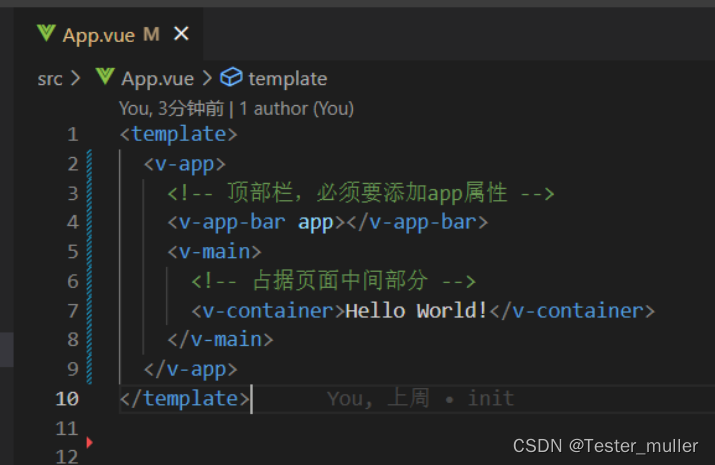Open the template breadcrumb symbol
Viewport: 715px width, 465px height.
click(288, 79)
